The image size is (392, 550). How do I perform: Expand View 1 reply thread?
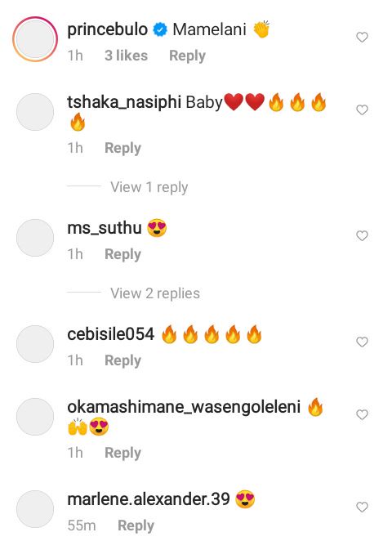pos(149,187)
